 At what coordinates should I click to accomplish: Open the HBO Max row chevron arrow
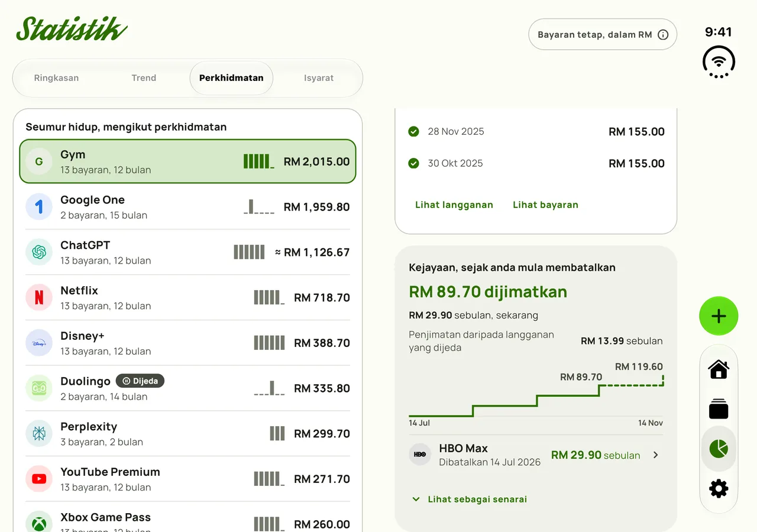click(655, 455)
